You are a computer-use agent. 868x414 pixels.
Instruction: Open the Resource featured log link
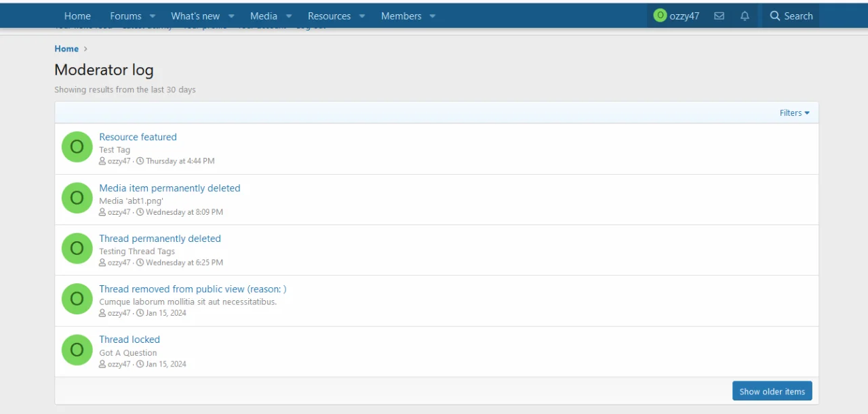pyautogui.click(x=138, y=137)
